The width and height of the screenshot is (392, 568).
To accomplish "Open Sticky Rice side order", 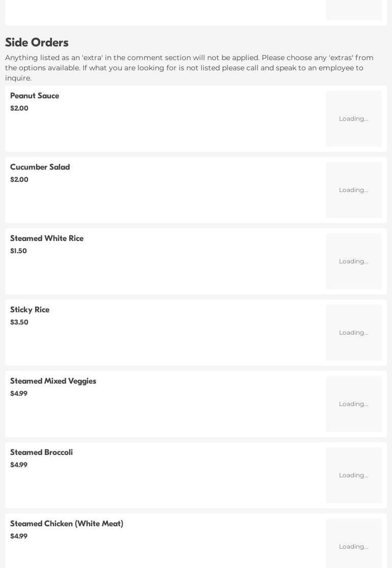I will (x=30, y=310).
